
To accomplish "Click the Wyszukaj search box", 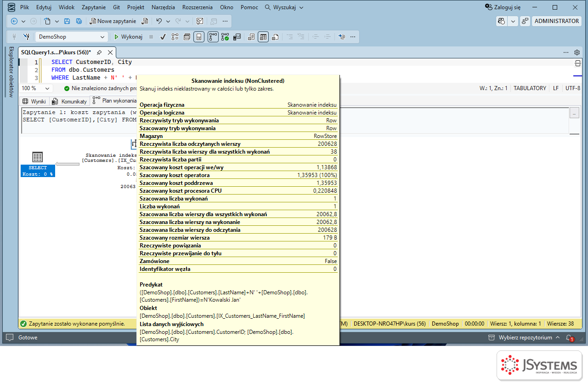I will tap(284, 7).
